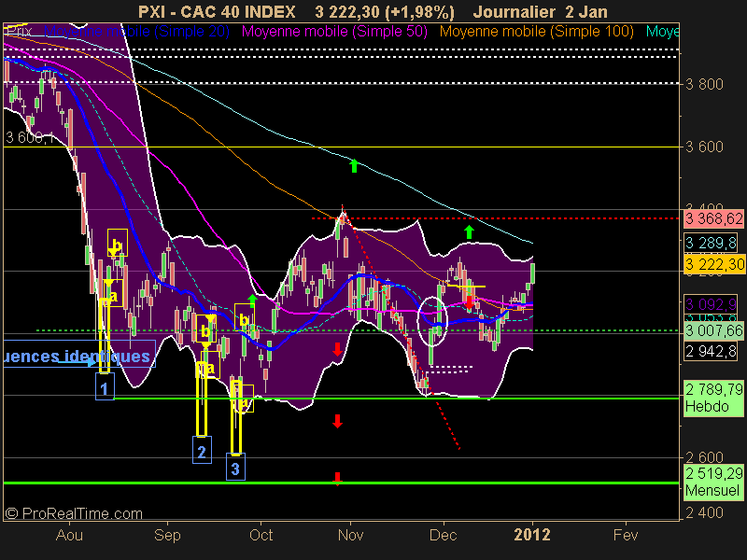Click 'Fev' on the time axis

click(x=625, y=535)
